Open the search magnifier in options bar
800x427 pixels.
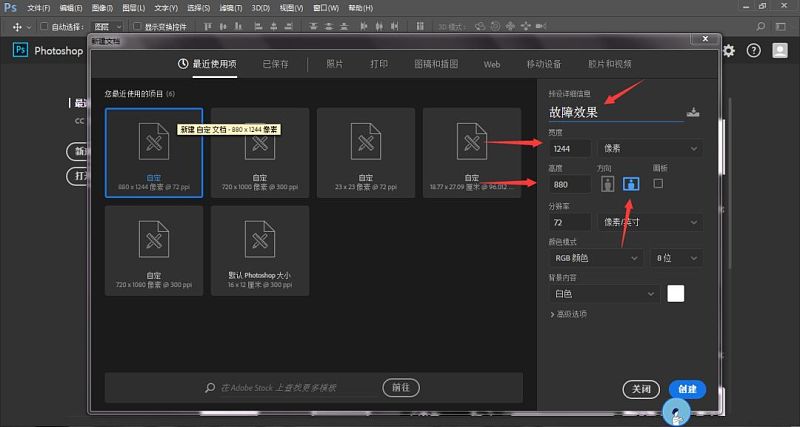point(761,27)
